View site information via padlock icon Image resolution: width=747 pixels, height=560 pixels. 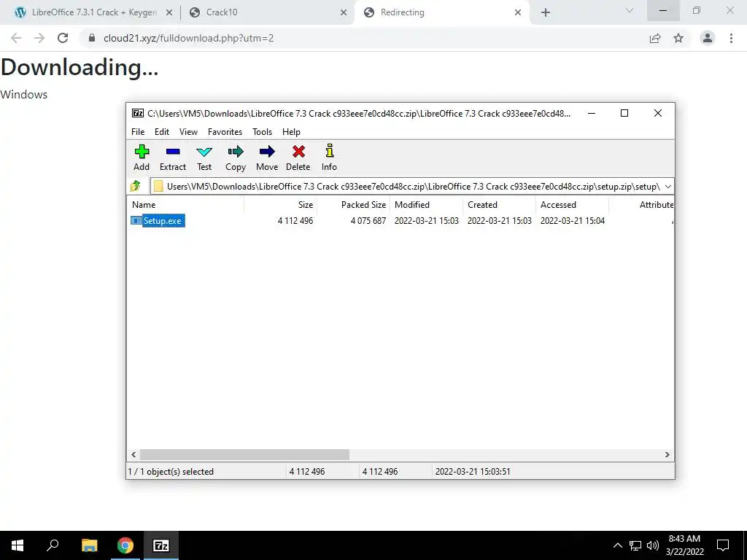(92, 38)
